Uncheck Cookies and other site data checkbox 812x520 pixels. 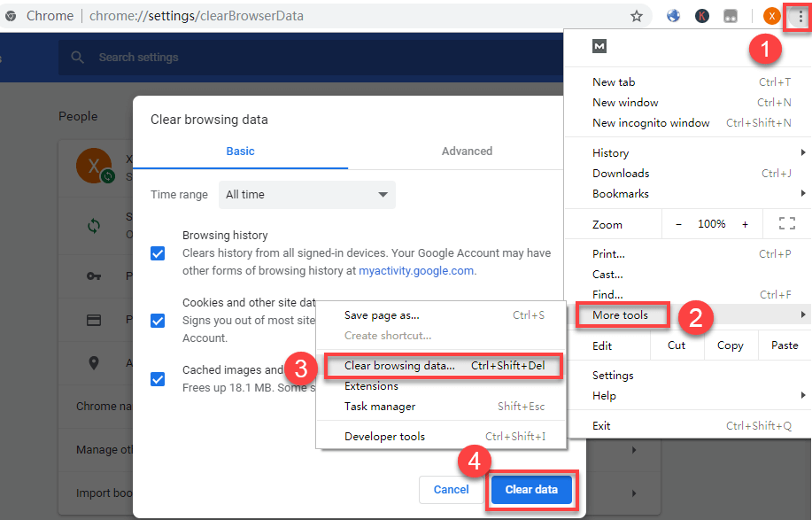tap(158, 320)
